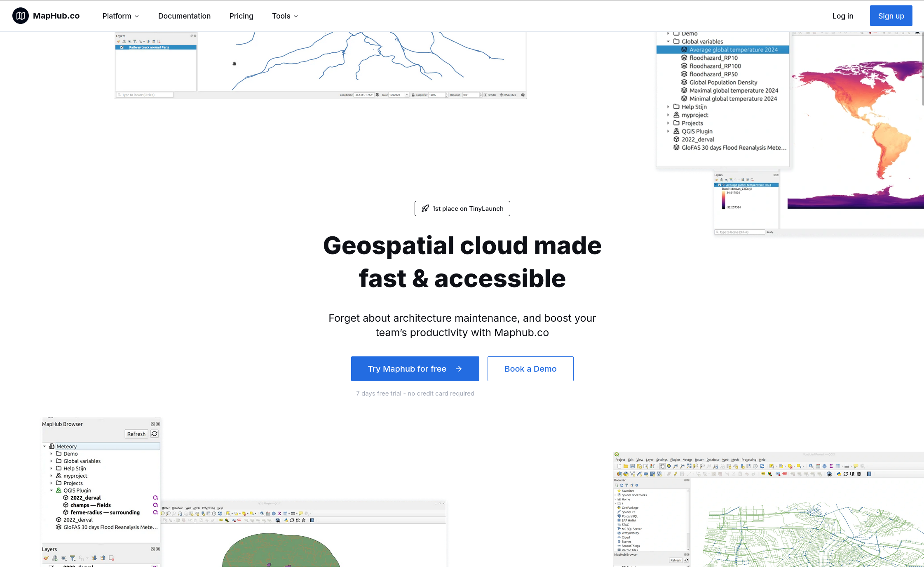Click the Zoom In magnifier tool

[675, 466]
